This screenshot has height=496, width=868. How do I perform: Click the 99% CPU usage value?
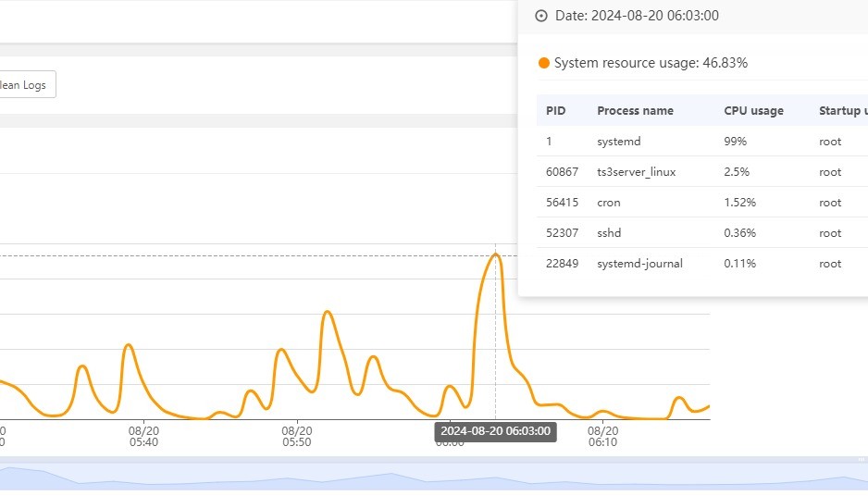735,142
